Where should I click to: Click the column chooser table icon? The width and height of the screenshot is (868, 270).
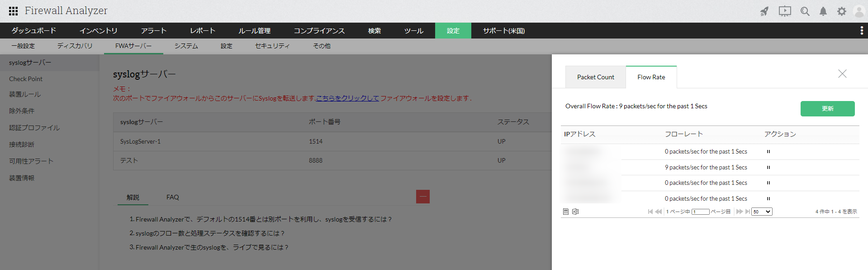(566, 212)
